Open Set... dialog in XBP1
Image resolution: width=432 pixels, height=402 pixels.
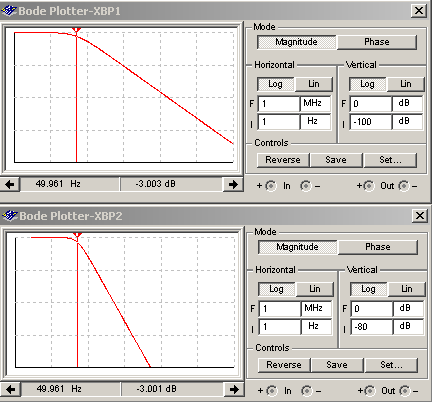pyautogui.click(x=390, y=160)
